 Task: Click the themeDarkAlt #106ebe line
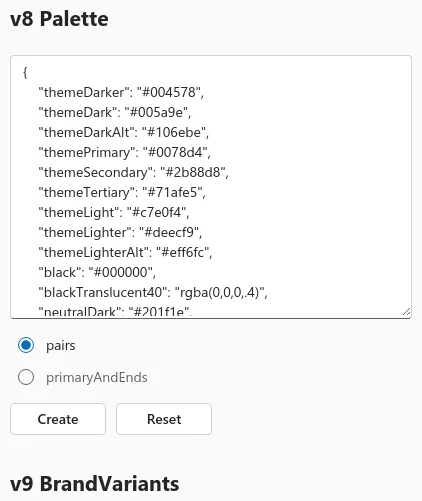pyautogui.click(x=124, y=132)
